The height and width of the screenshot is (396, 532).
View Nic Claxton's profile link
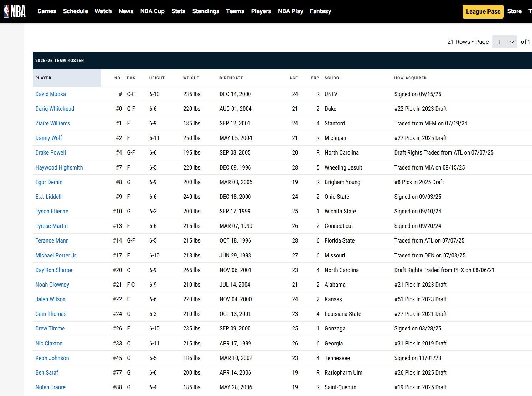[49, 343]
